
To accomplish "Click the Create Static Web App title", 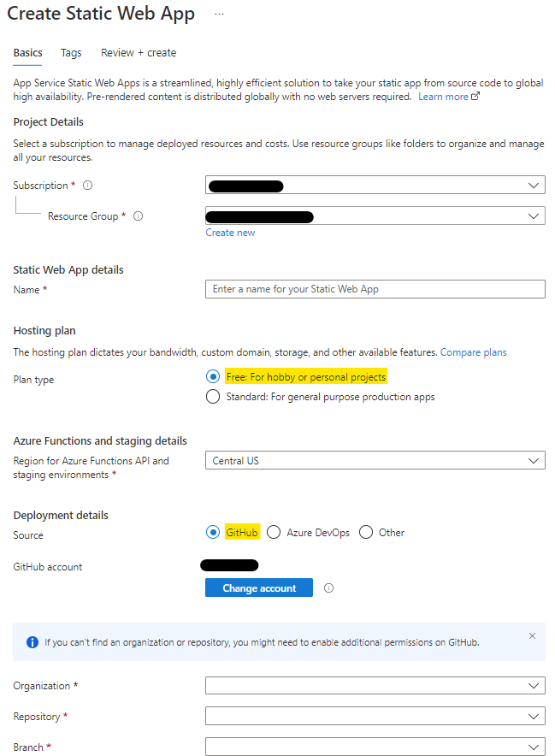I will (x=101, y=14).
